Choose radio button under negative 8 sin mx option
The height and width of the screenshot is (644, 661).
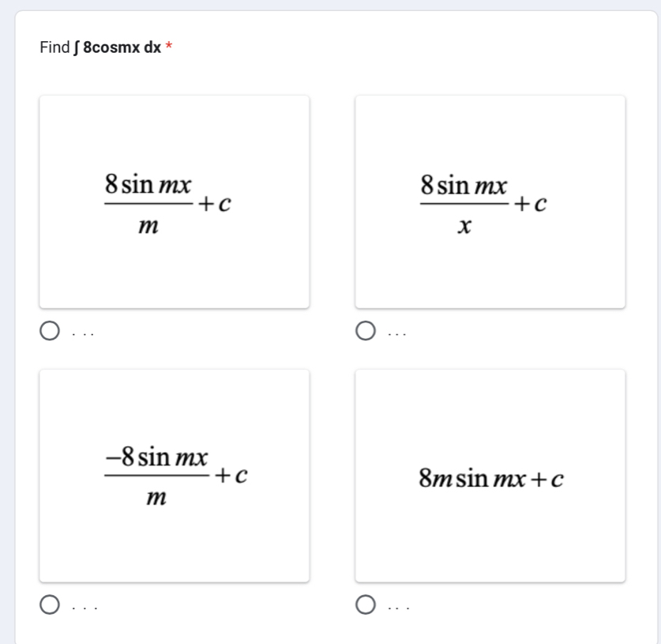point(50,604)
